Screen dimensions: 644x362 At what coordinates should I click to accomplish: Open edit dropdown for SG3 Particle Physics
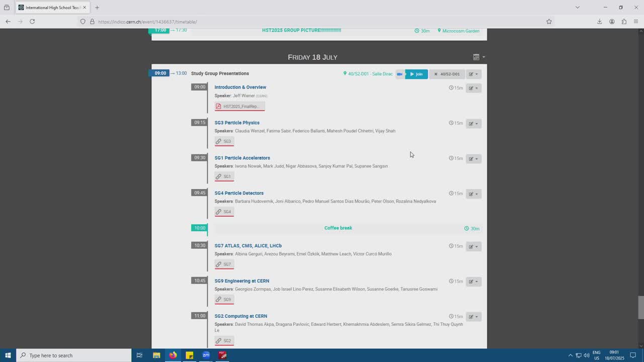[473, 123]
